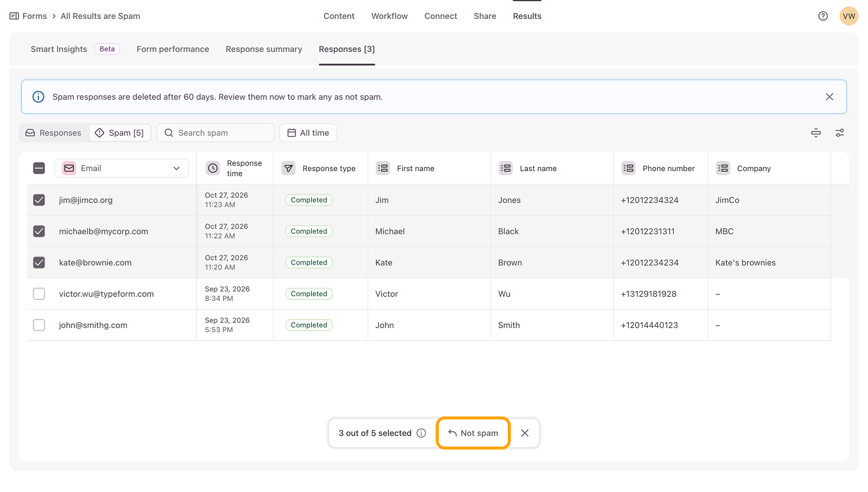Go to Forms via breadcrumb link
Image resolution: width=868 pixels, height=492 pixels.
[35, 16]
